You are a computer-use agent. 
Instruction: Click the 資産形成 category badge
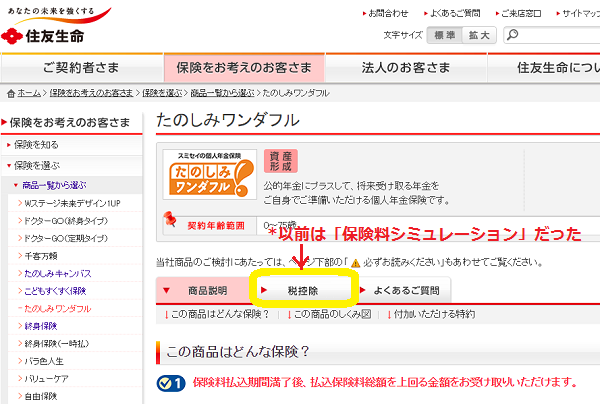[x=280, y=161]
